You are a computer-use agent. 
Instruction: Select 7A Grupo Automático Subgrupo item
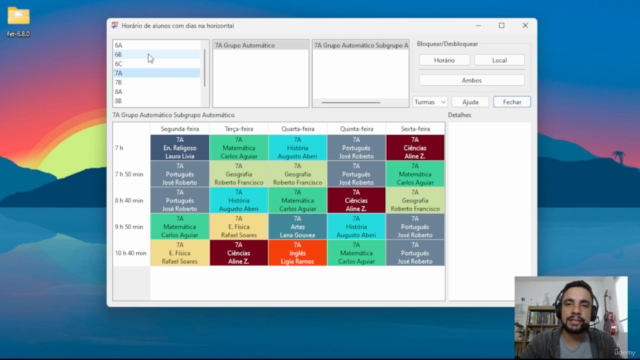[x=361, y=45]
